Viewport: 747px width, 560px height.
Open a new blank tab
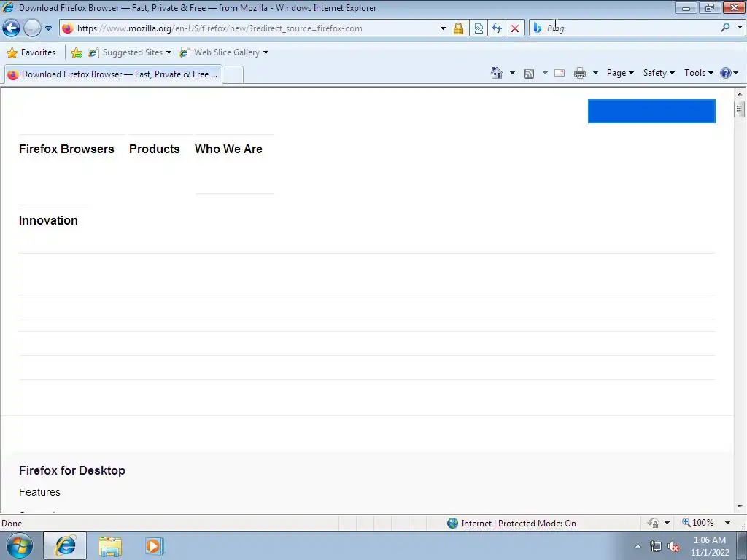click(x=233, y=74)
